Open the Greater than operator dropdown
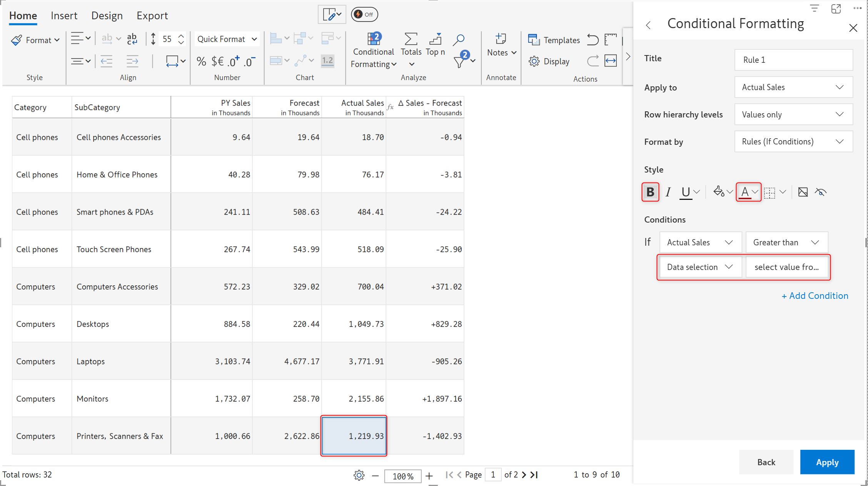This screenshot has height=486, width=868. [x=786, y=242]
